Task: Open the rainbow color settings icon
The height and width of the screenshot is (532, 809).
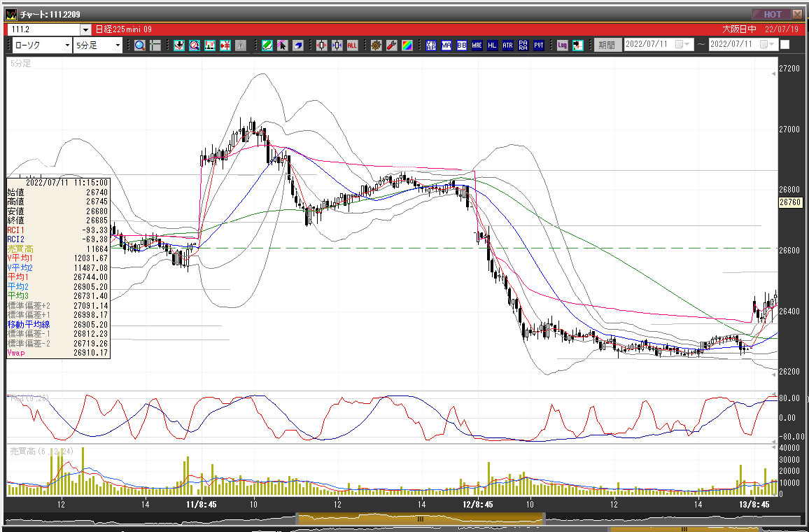Action: [x=407, y=45]
